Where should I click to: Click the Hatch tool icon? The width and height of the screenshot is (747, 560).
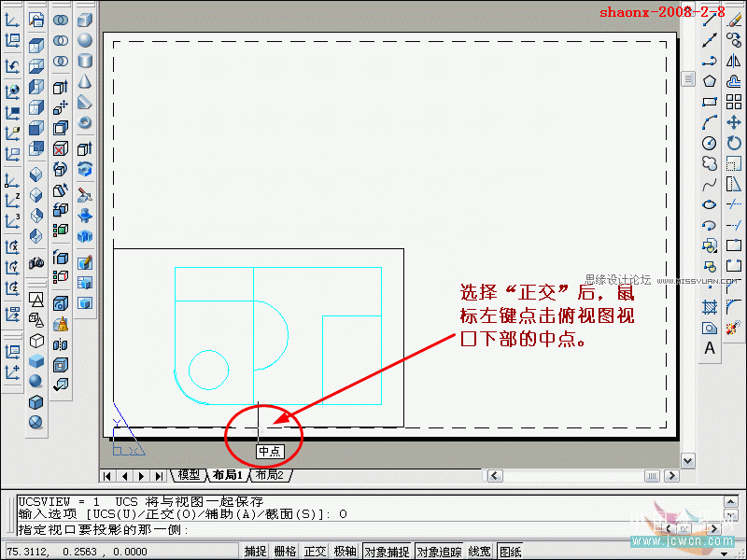coord(710,307)
